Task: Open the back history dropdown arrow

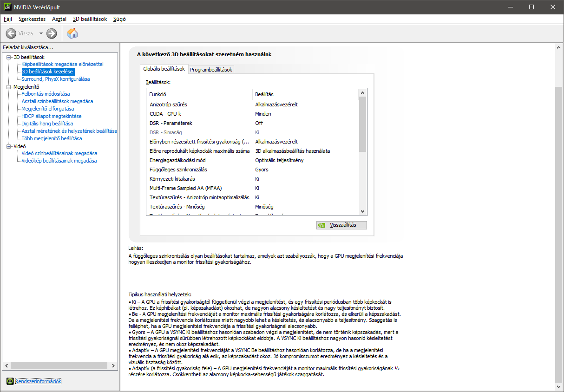Action: [41, 33]
